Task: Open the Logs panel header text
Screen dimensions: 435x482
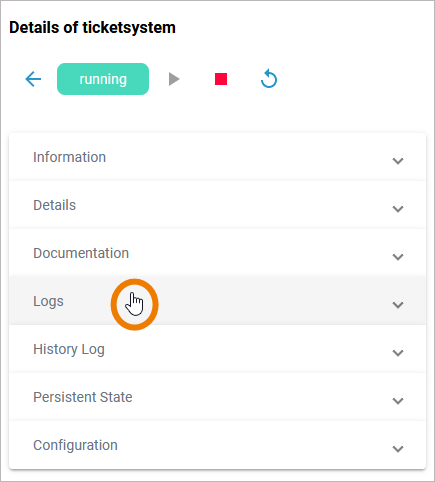Action: click(48, 301)
